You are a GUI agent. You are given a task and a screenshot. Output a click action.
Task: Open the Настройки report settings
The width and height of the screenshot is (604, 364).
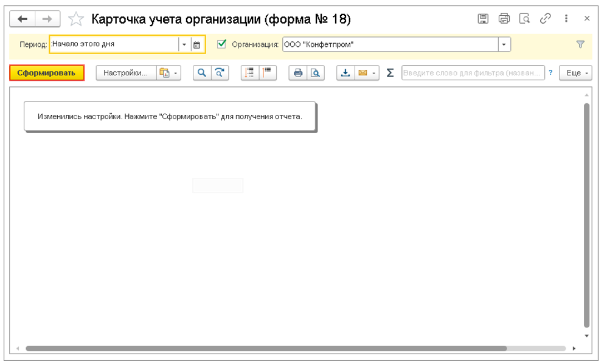(125, 73)
